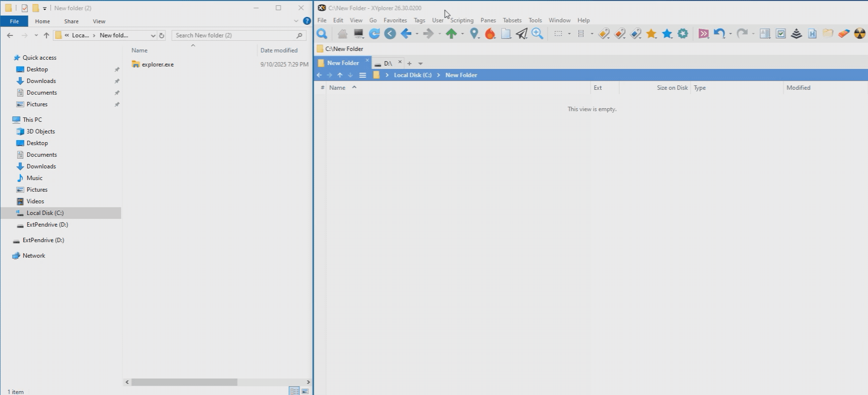
Task: Click the Hotlist flame icon in XYplorer
Action: pos(490,33)
